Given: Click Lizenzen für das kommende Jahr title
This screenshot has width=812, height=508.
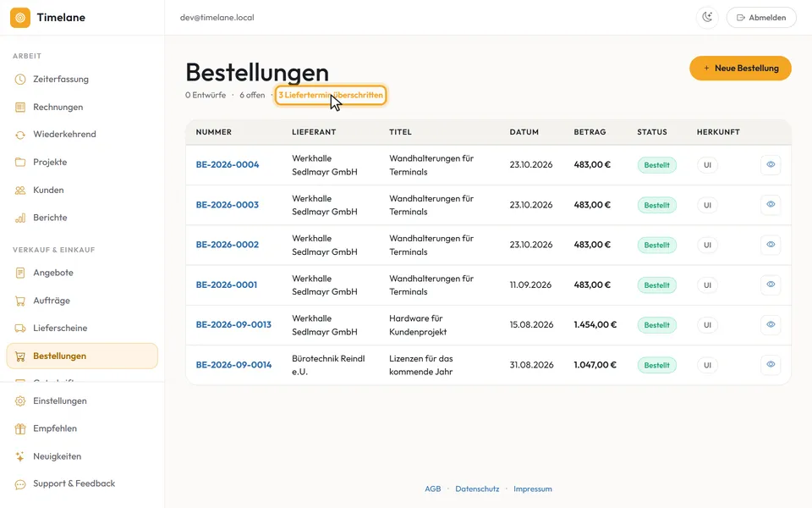Looking at the screenshot, I should pyautogui.click(x=421, y=365).
